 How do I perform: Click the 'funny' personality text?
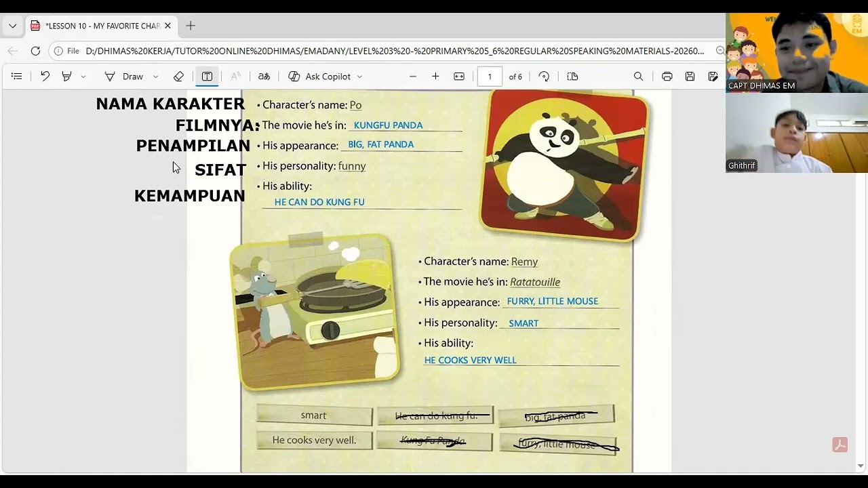(352, 166)
